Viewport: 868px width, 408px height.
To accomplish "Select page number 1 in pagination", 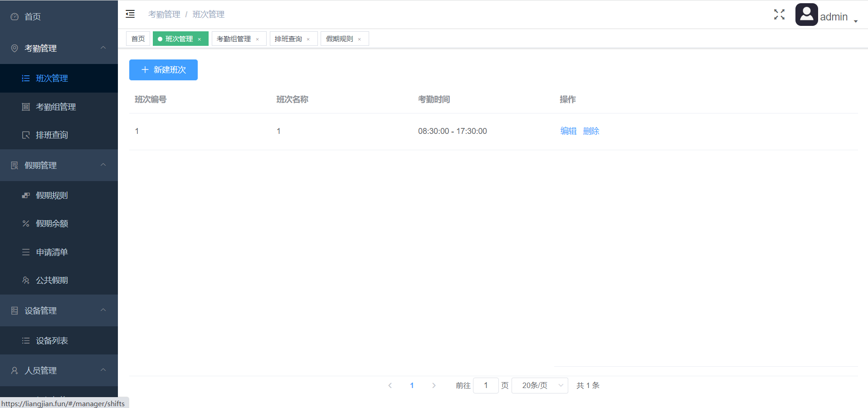I will pos(412,385).
